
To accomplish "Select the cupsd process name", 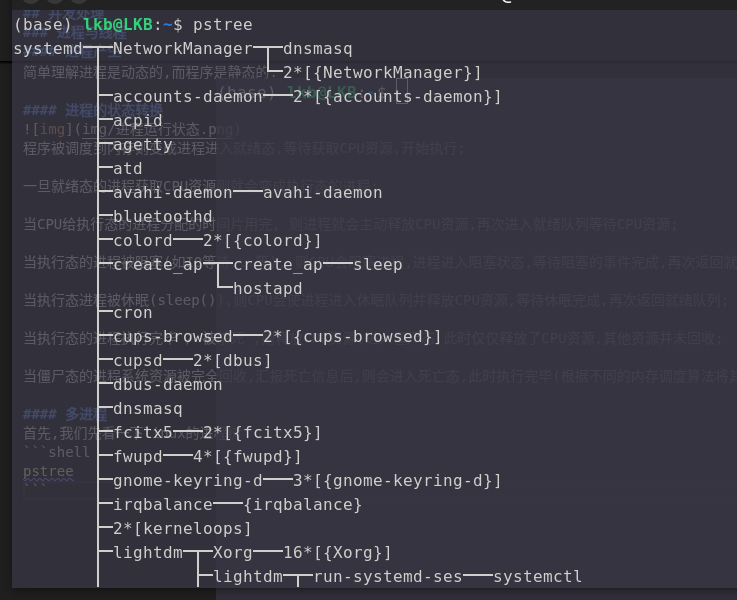I will pos(138,361).
